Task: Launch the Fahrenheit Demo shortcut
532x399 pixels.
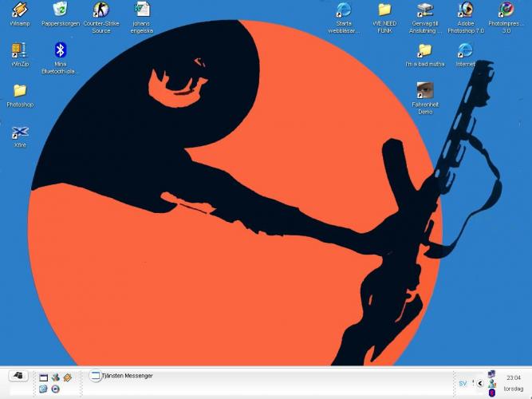Action: tap(425, 91)
